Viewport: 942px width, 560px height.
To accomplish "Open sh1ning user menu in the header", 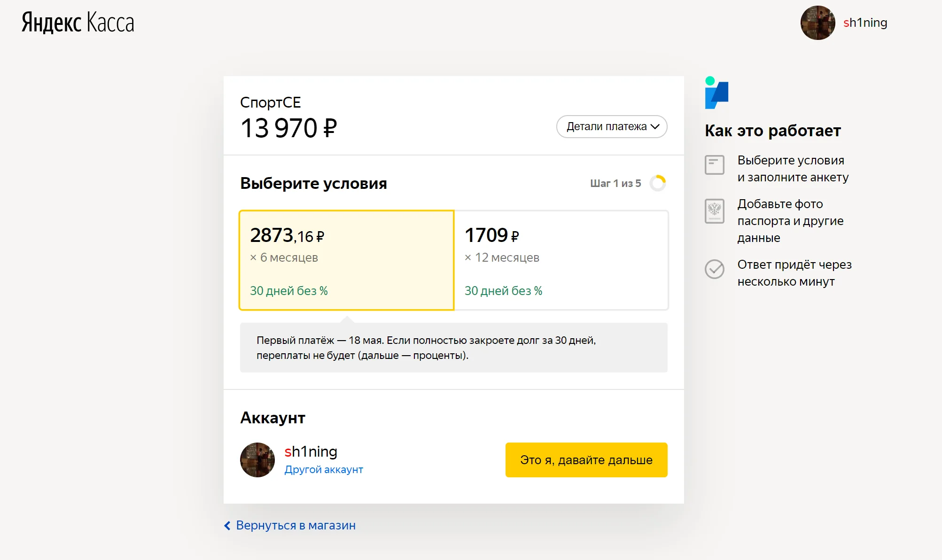I will click(865, 23).
